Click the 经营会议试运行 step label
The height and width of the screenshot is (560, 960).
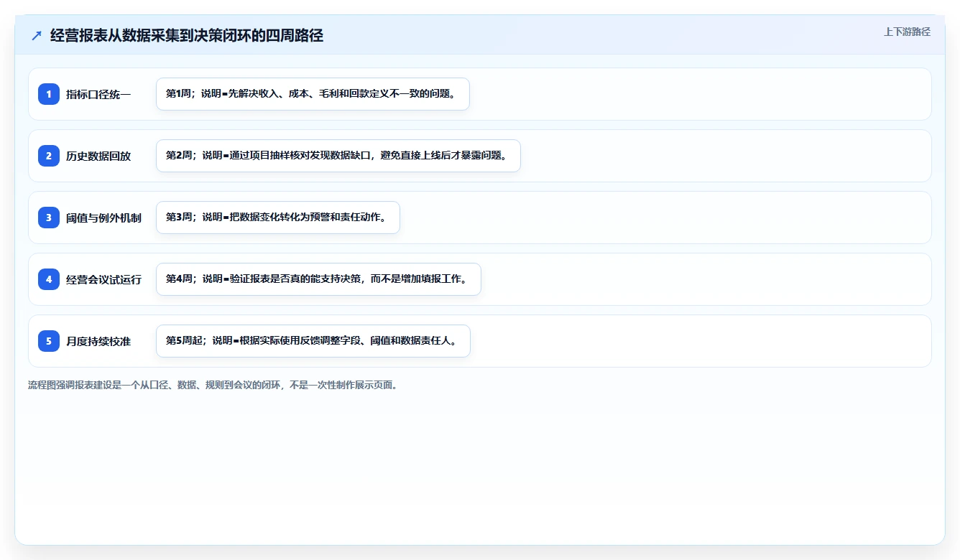104,279
